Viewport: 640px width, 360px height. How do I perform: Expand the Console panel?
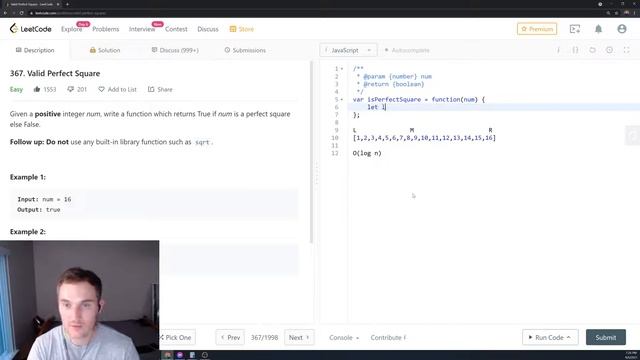344,338
